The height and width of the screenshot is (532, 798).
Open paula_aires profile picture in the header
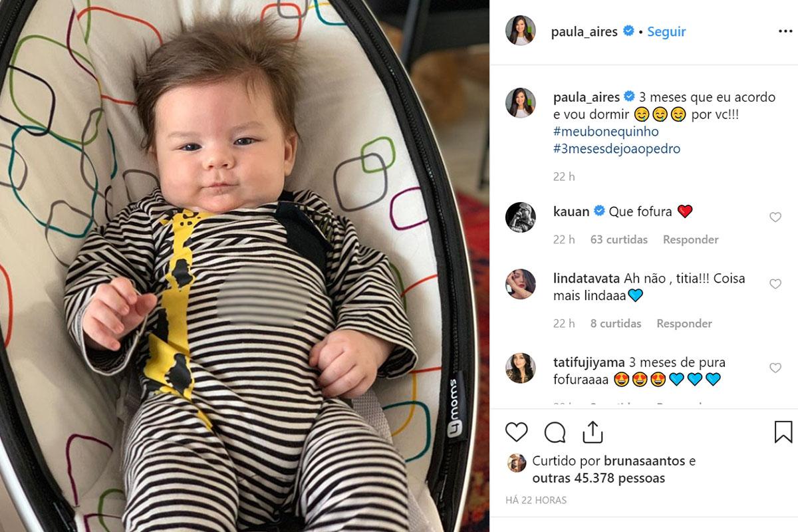click(x=520, y=31)
